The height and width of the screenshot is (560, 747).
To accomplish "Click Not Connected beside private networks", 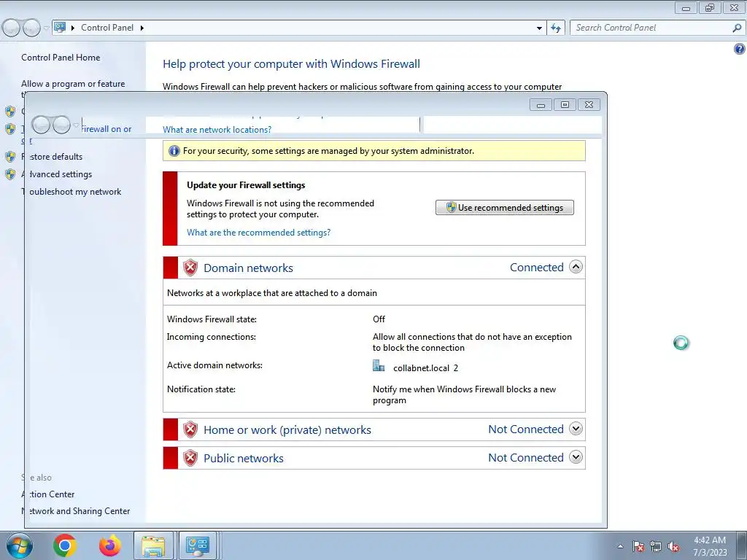I will click(526, 429).
